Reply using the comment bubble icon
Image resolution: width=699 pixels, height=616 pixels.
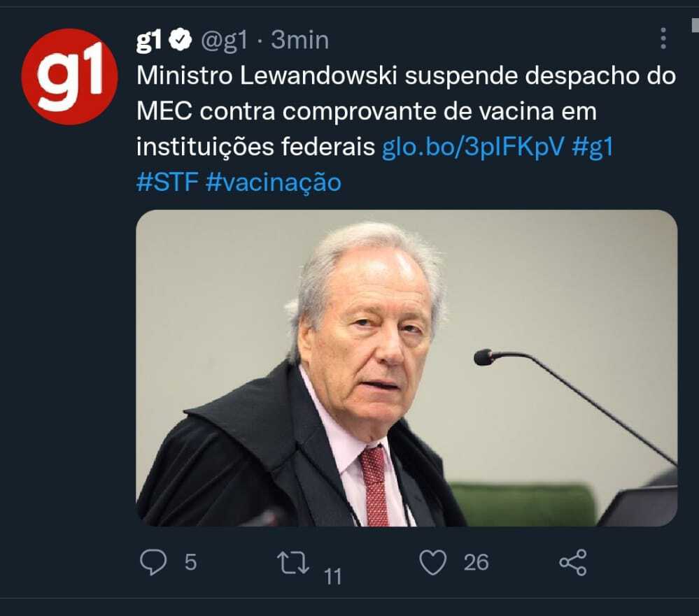(x=153, y=562)
